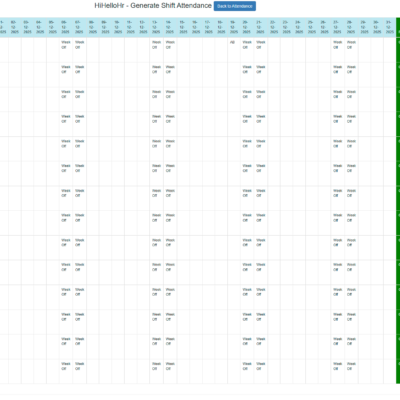Screen dimensions: 400x400
Task: Click second row's Week Off under 21-12-2025
Action: 261,69
